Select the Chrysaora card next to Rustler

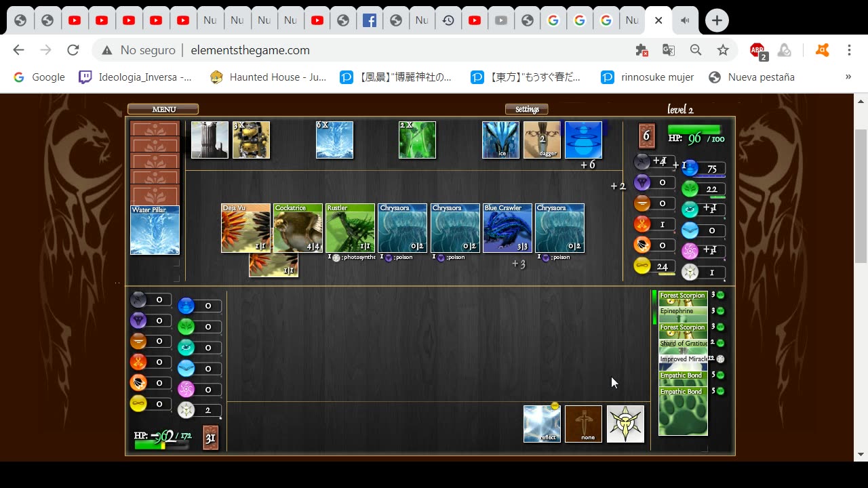(402, 228)
